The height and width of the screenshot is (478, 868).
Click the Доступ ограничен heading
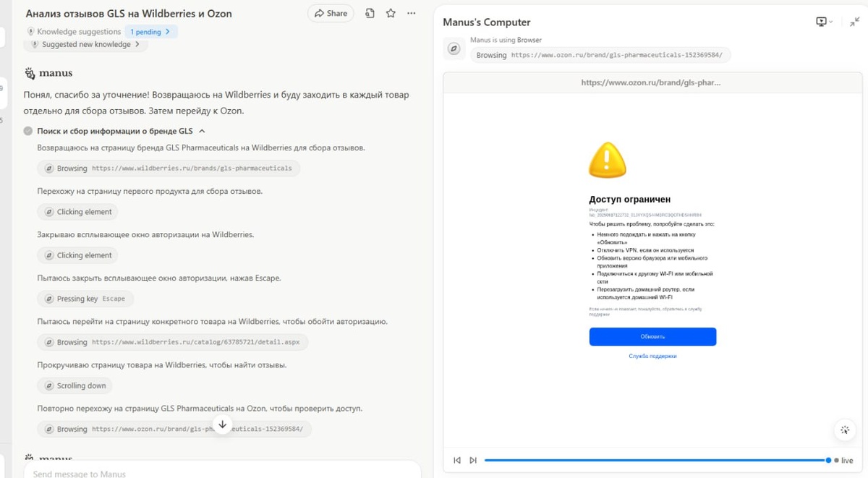(630, 199)
